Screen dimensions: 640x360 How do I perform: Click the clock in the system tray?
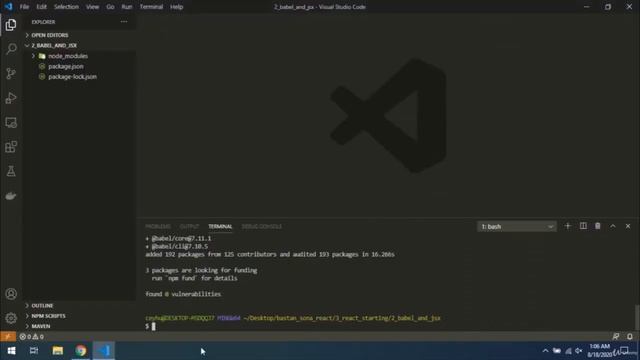[x=600, y=351]
